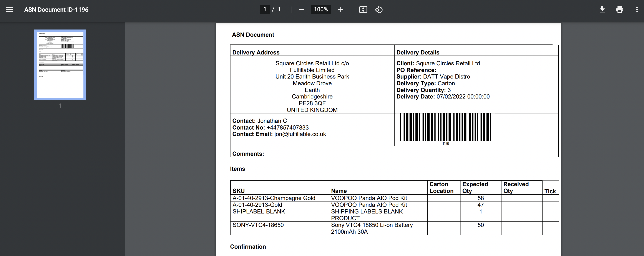This screenshot has width=644, height=256.
Task: Click Contact: Jonathan C
Action: (259, 121)
